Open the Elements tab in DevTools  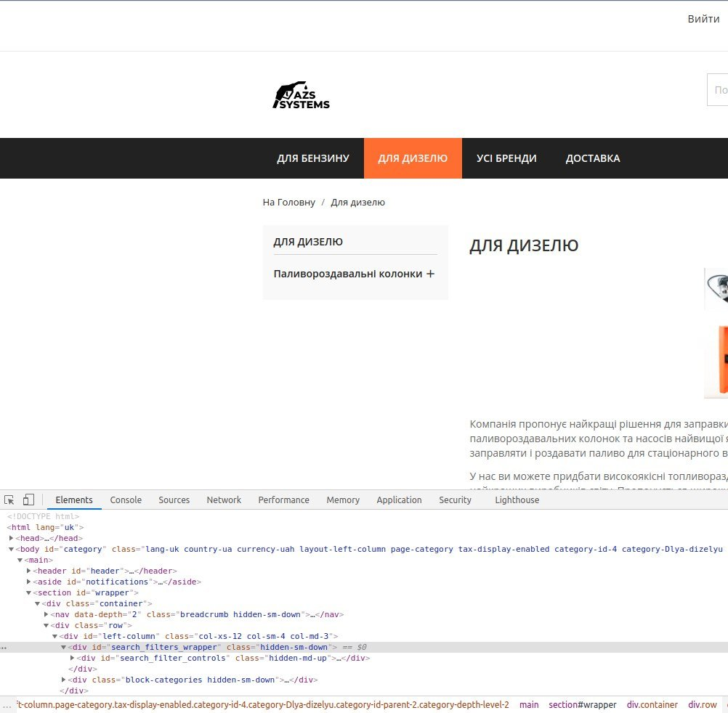[74, 500]
